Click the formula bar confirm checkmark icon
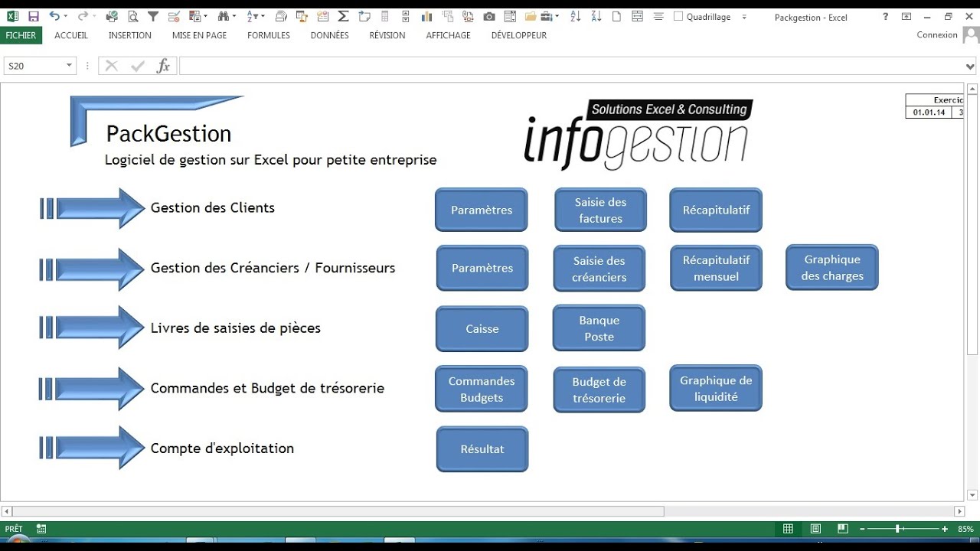The width and height of the screenshot is (980, 551). click(x=138, y=66)
